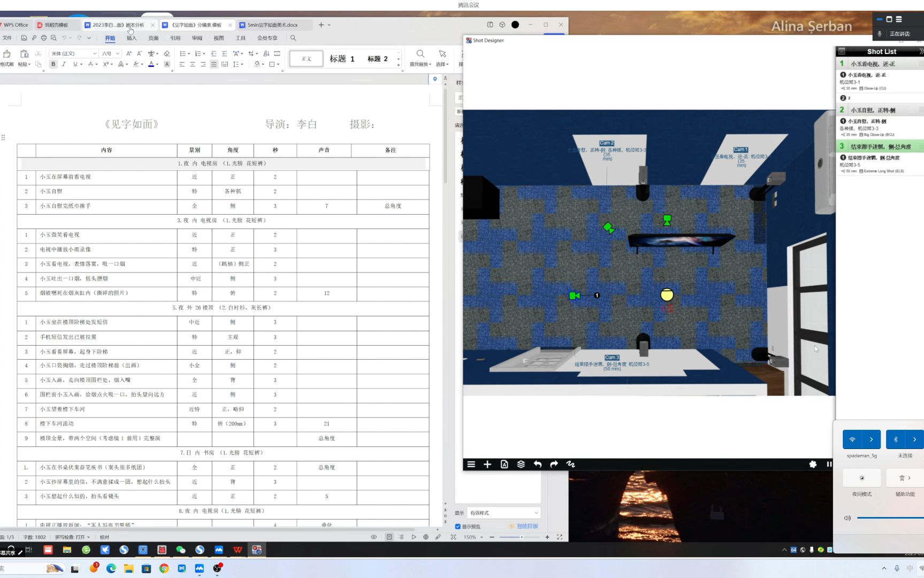This screenshot has width=924, height=578.
Task: Toggle character shading A in WPS ribbon
Action: coord(167,64)
